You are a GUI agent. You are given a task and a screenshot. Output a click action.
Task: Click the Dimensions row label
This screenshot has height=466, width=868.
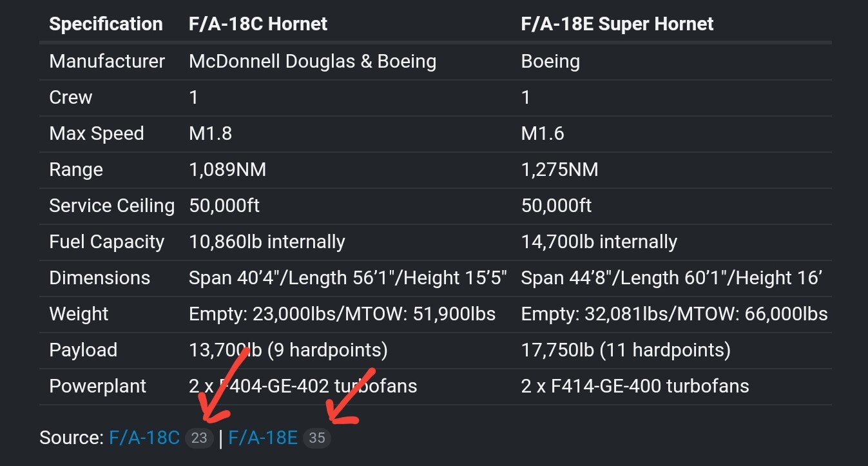(x=100, y=278)
